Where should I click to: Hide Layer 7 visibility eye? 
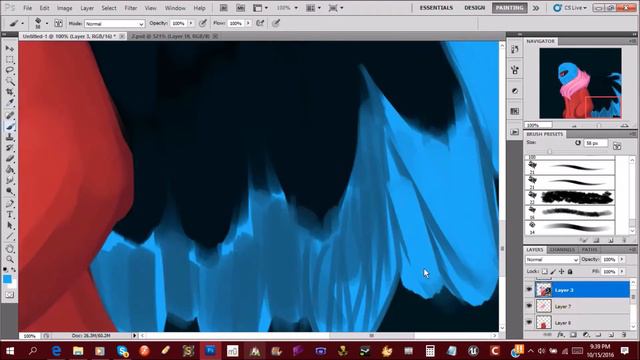(529, 306)
